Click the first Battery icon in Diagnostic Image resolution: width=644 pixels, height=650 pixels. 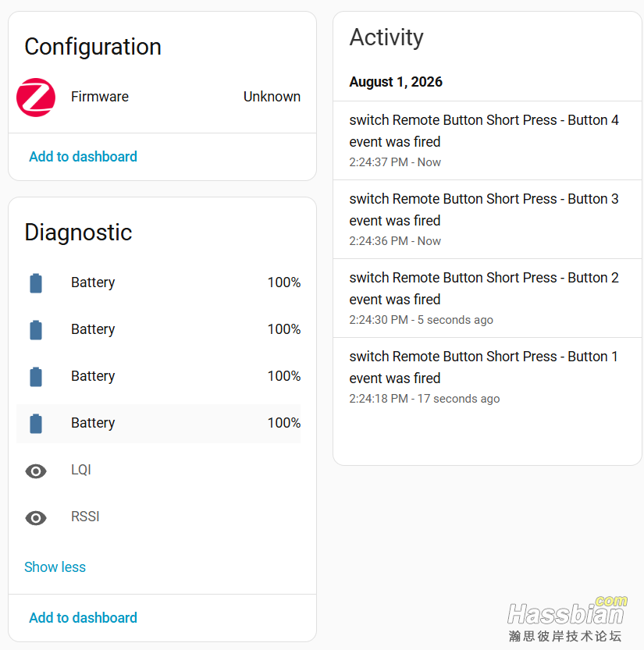click(x=36, y=283)
